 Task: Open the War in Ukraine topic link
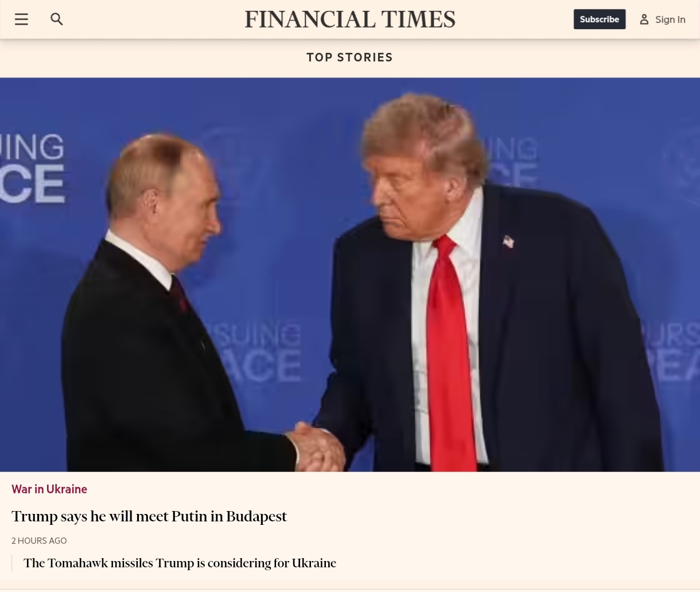point(49,489)
